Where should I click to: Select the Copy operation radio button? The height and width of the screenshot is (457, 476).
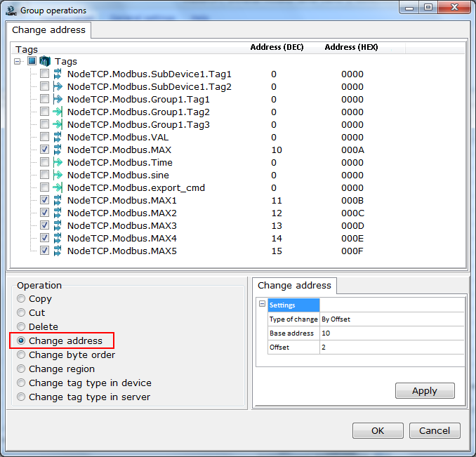pos(21,298)
